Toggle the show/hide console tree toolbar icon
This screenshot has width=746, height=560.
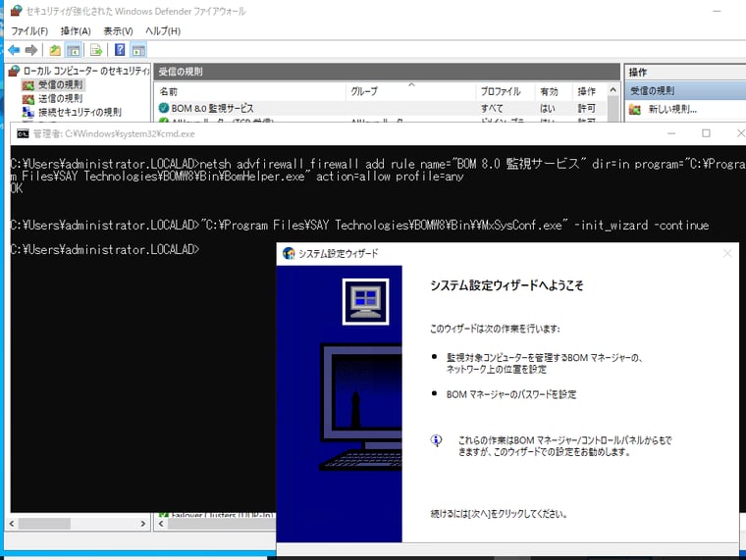click(x=73, y=50)
